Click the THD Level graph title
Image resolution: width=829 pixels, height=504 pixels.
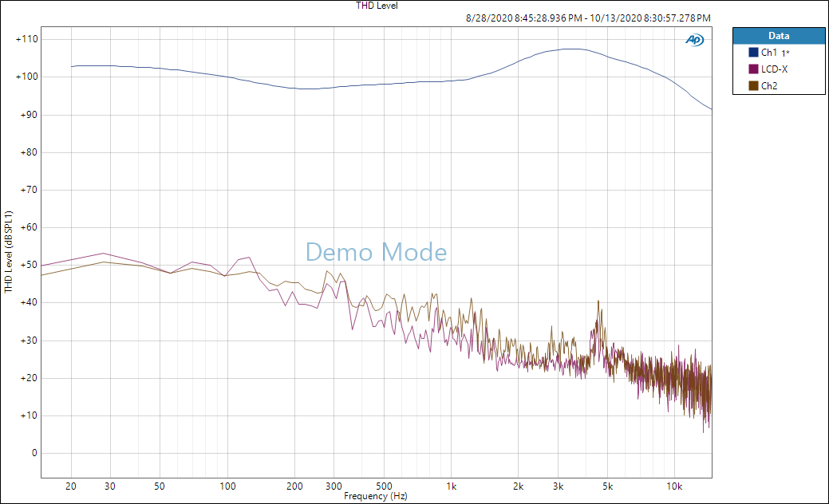coord(377,6)
